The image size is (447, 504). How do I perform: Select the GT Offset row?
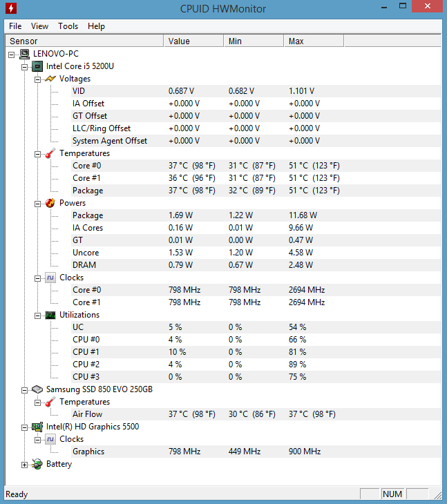click(256, 116)
